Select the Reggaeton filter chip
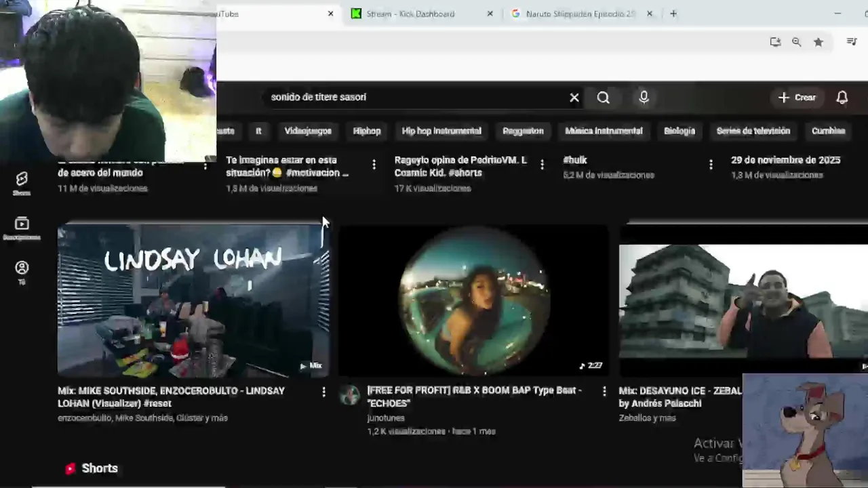868x488 pixels. tap(523, 131)
